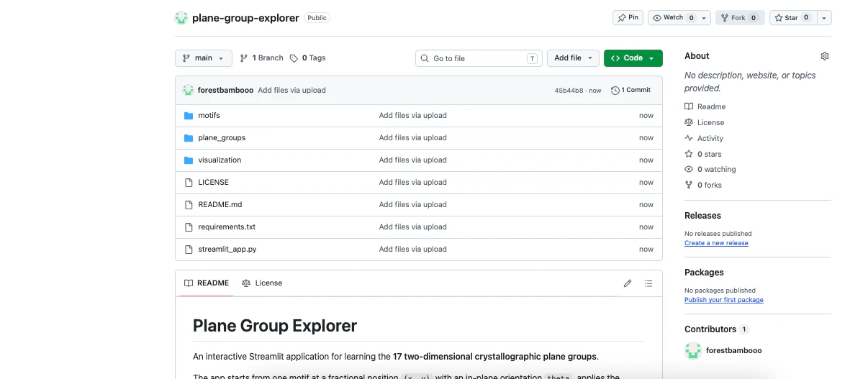Image resolution: width=868 pixels, height=379 pixels.
Task: Open the motifs folder name
Action: click(209, 116)
